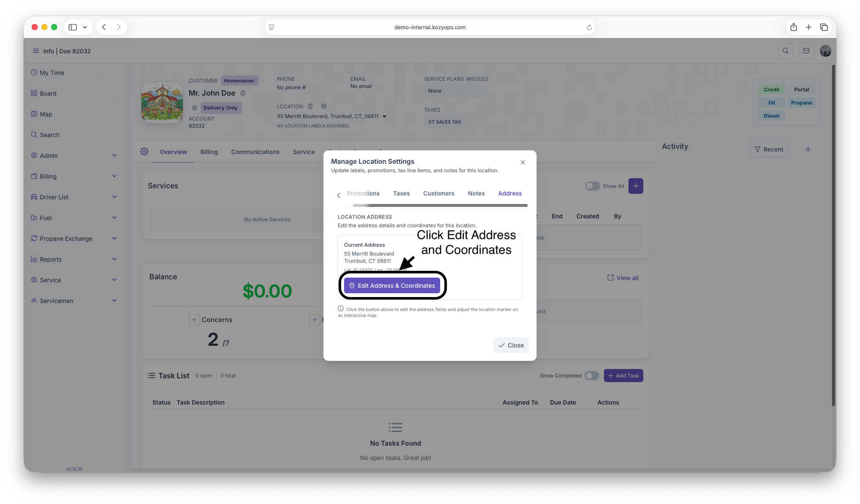
Task: Open the mail envelope icon
Action: [x=806, y=51]
